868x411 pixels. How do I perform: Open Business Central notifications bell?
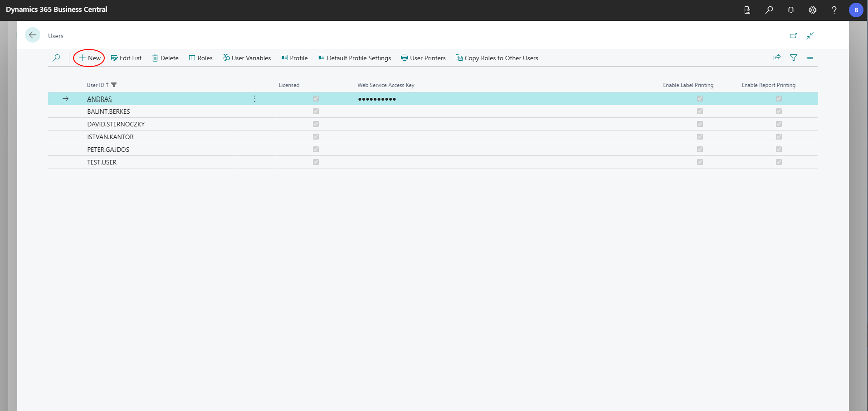click(790, 10)
